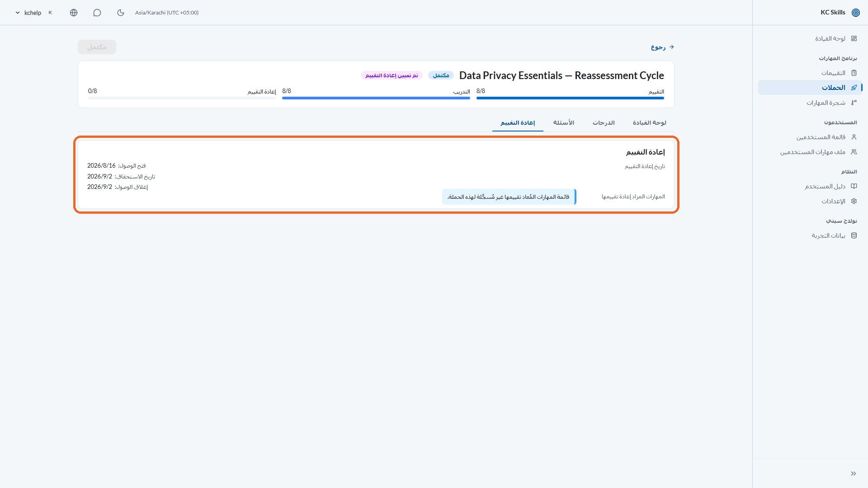Switch to الدرجات tab

(604, 123)
